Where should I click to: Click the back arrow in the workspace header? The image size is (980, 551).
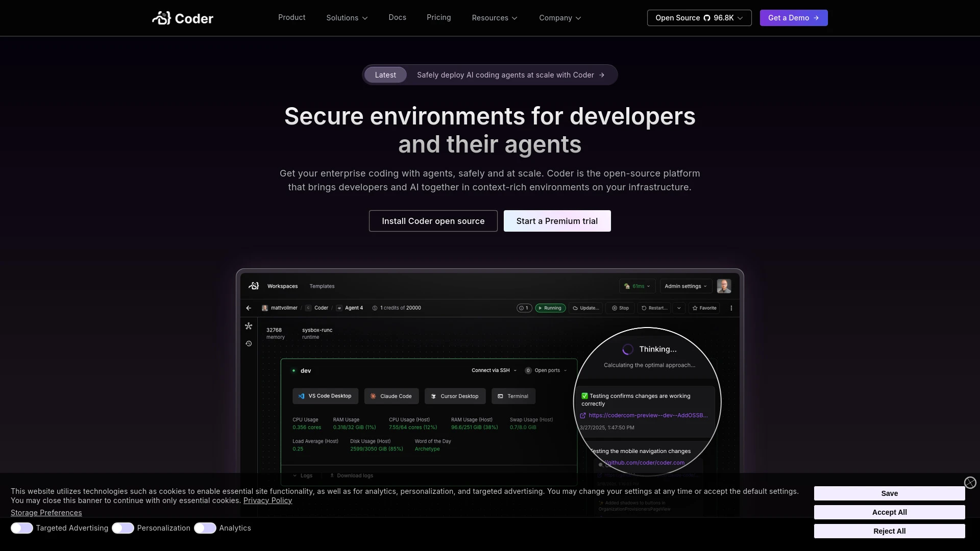point(249,308)
